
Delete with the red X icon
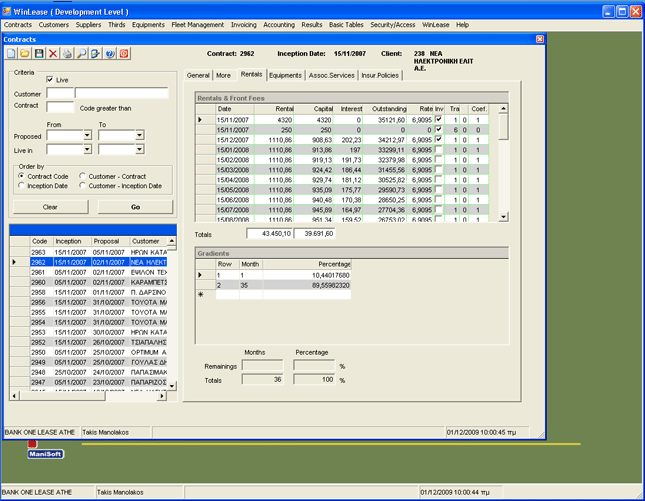(53, 53)
